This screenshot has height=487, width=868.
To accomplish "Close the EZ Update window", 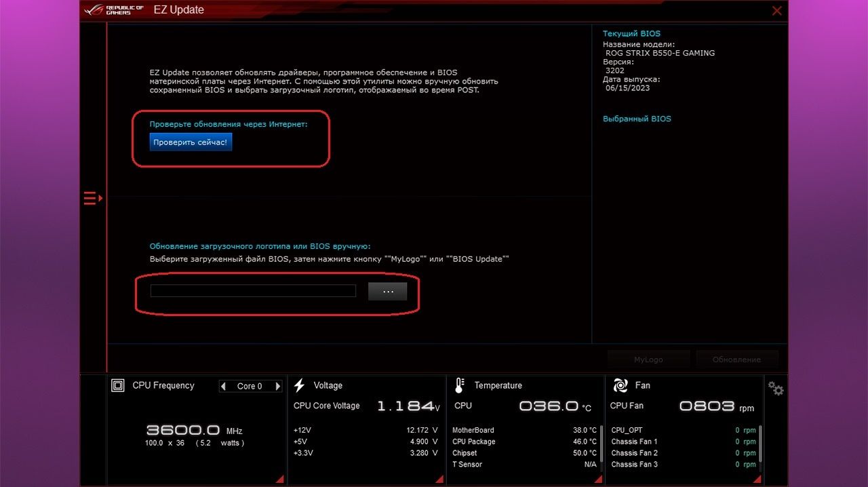I will [x=777, y=11].
